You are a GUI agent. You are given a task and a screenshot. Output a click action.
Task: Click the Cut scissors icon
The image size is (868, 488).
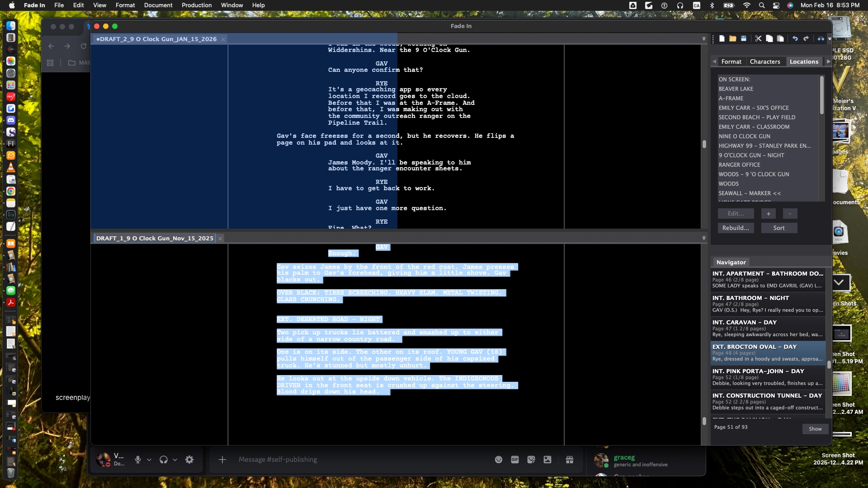(759, 39)
